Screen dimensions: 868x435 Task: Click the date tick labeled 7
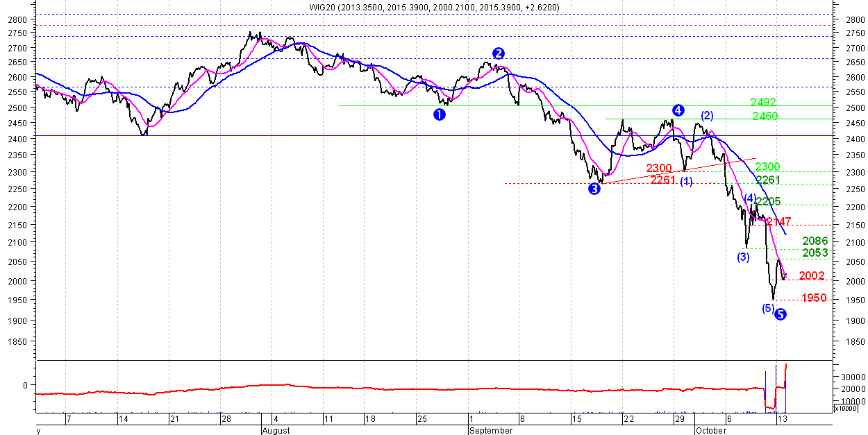(x=68, y=419)
